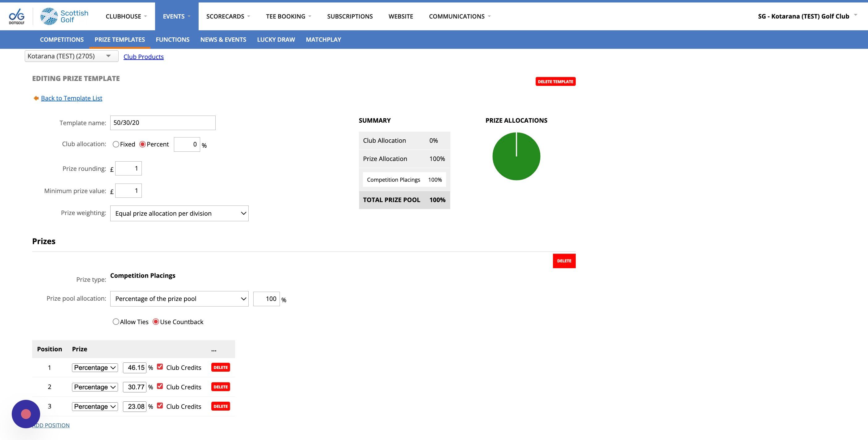Delete the Competition Placings prize section
The height and width of the screenshot is (440, 868).
pos(564,261)
